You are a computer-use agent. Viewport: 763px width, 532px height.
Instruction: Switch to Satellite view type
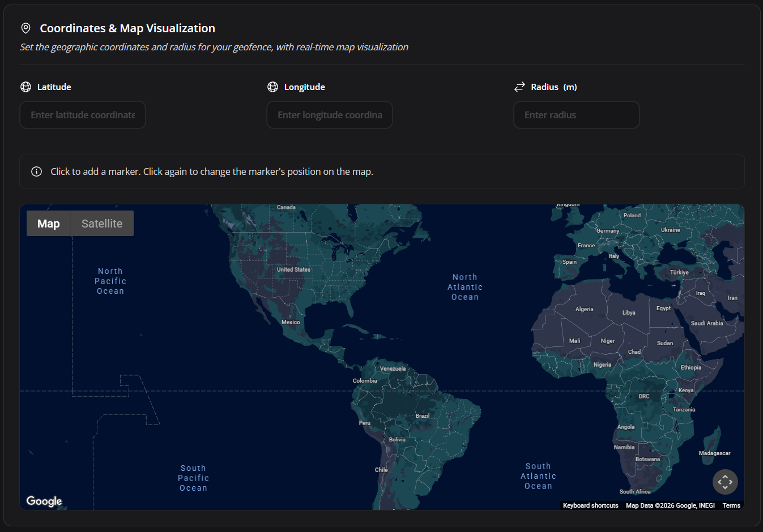click(102, 224)
